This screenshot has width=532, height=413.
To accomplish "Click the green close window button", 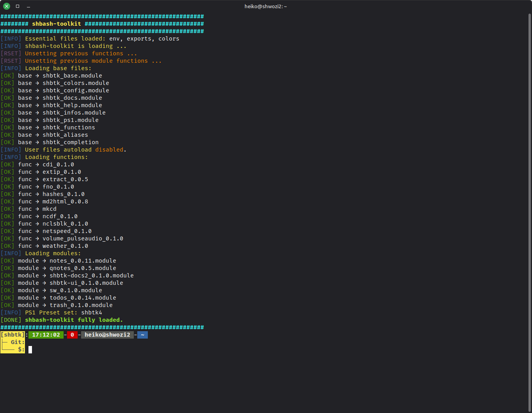I will pyautogui.click(x=7, y=6).
